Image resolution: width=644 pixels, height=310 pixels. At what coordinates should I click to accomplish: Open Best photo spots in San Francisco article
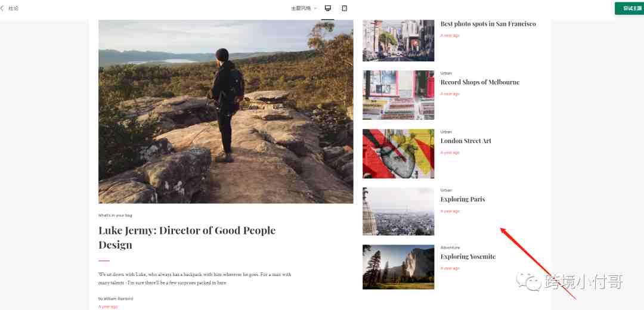(x=488, y=24)
